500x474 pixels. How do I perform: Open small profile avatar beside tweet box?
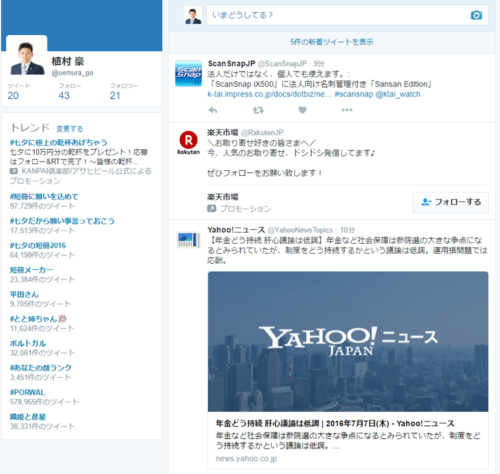pyautogui.click(x=193, y=15)
